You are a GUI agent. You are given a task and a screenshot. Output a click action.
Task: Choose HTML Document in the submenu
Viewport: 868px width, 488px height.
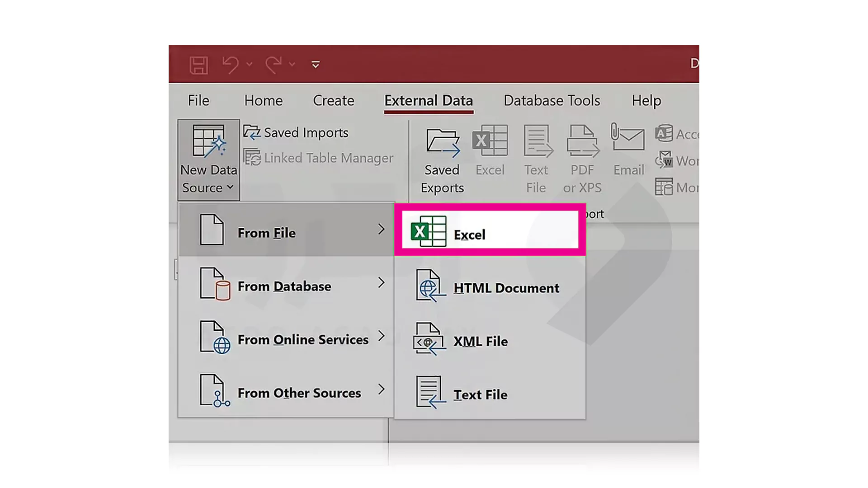coord(490,286)
